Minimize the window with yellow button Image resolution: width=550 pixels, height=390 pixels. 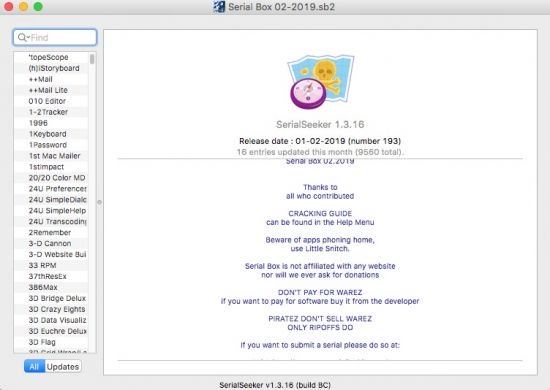point(24,7)
